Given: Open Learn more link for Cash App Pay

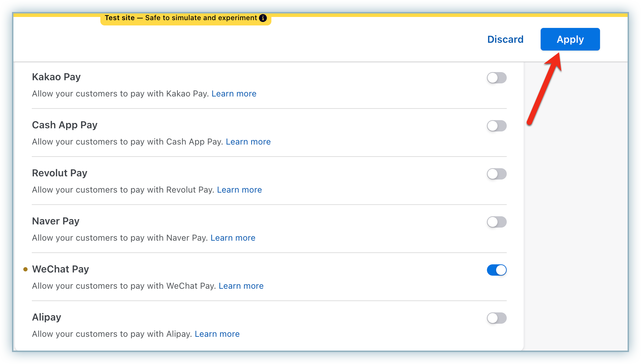Looking at the screenshot, I should [x=248, y=142].
